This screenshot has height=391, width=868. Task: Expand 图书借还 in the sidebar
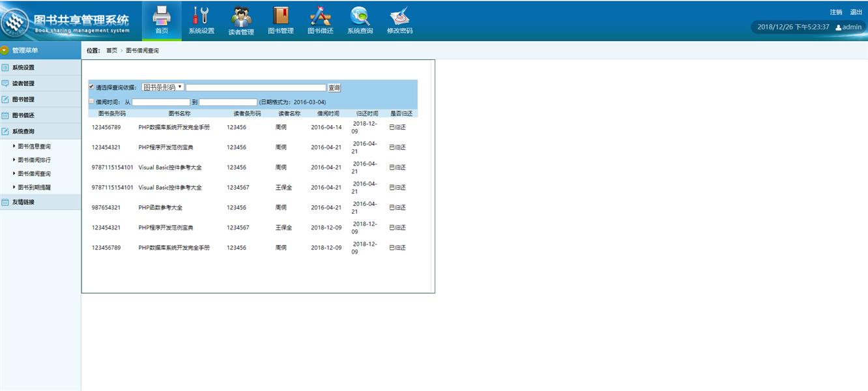click(23, 115)
